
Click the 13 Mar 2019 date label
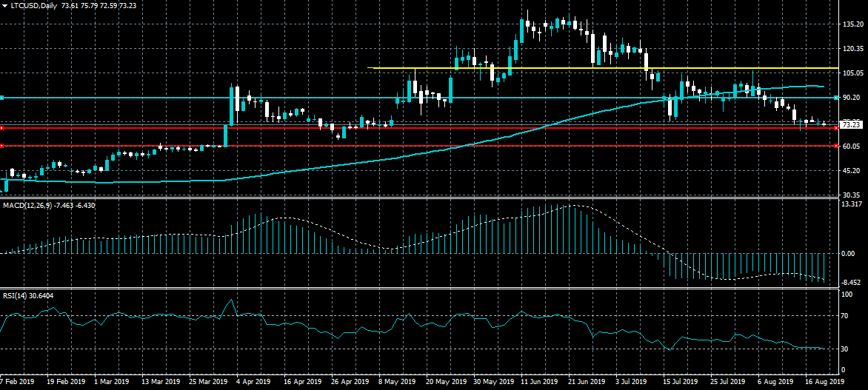click(161, 382)
